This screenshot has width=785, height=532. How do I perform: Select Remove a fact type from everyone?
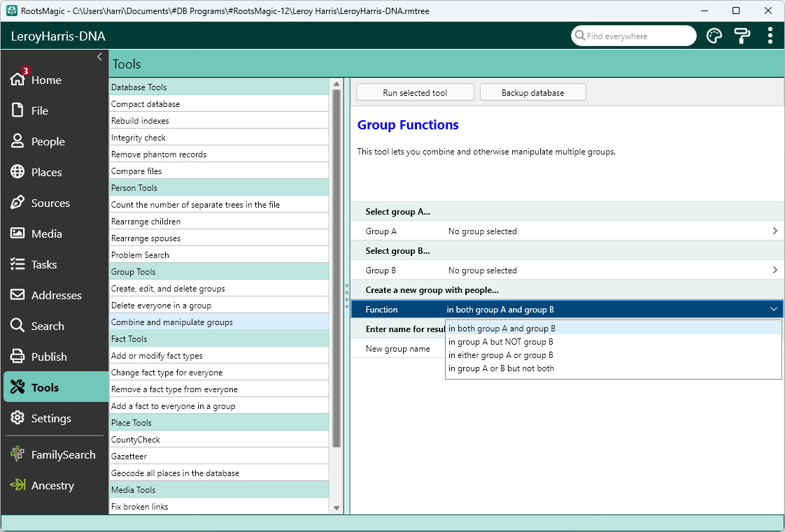219,389
